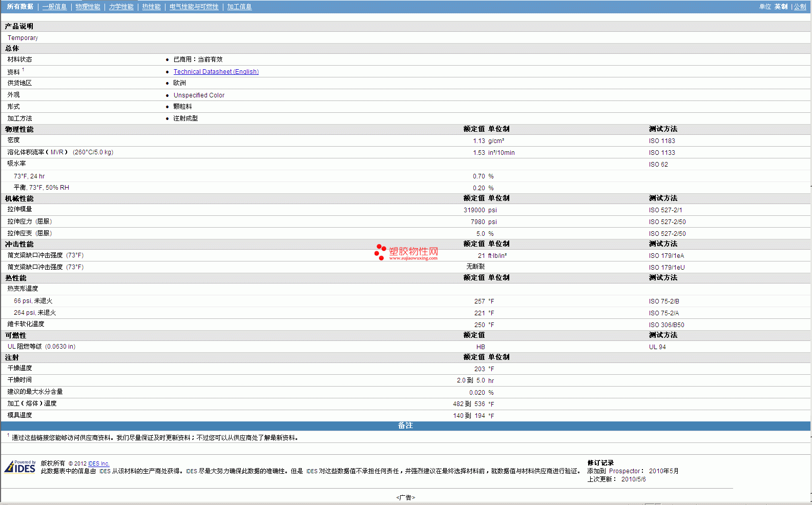Switch units to 公制 (metric)
This screenshot has width=812, height=505.
[800, 7]
